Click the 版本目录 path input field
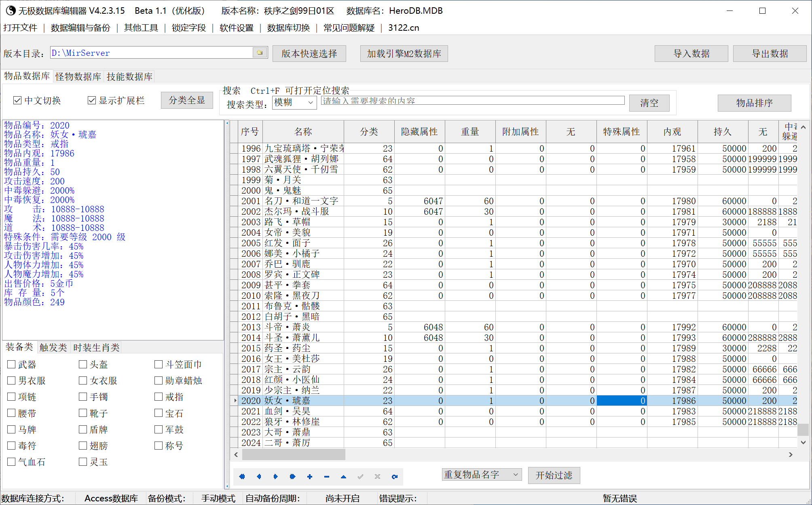812x505 pixels. pyautogui.click(x=151, y=53)
